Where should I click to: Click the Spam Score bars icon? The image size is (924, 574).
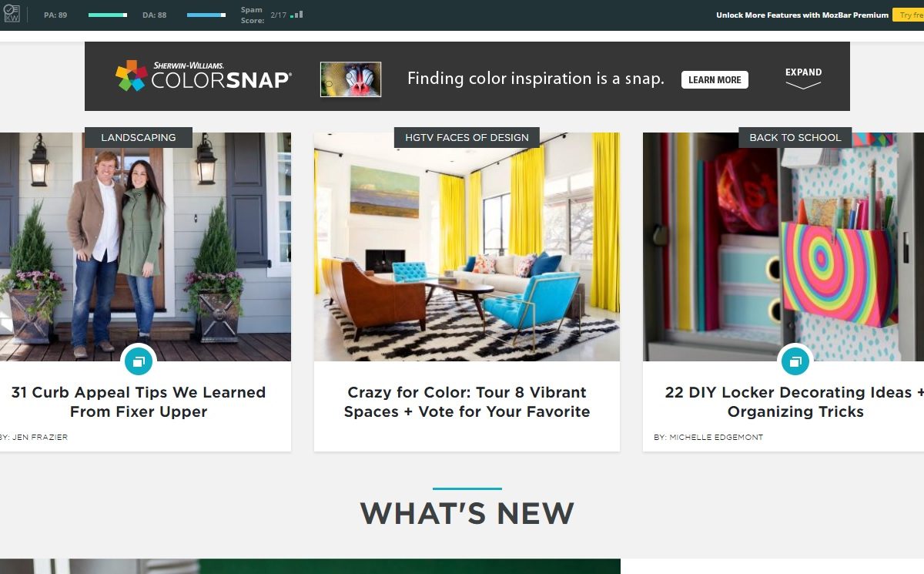[x=296, y=15]
